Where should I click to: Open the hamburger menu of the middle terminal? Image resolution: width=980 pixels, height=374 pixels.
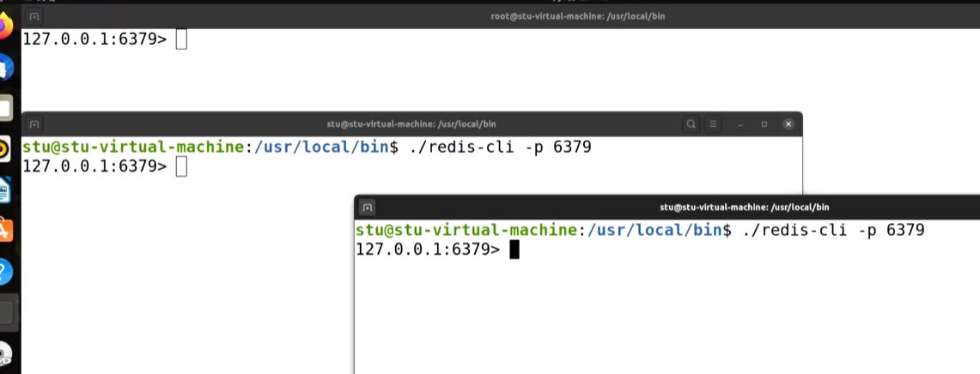click(713, 124)
